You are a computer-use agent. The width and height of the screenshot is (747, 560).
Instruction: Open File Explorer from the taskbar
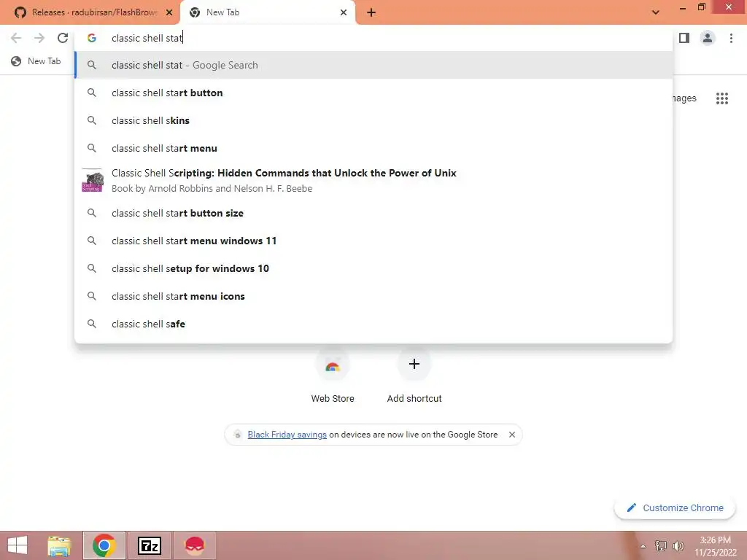59,545
